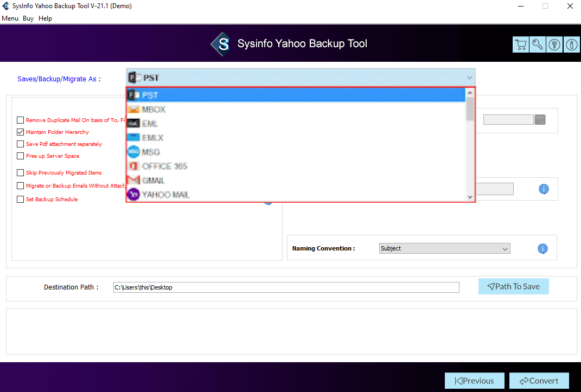581x392 pixels.
Task: Click the Destination Path input field
Action: pos(286,287)
